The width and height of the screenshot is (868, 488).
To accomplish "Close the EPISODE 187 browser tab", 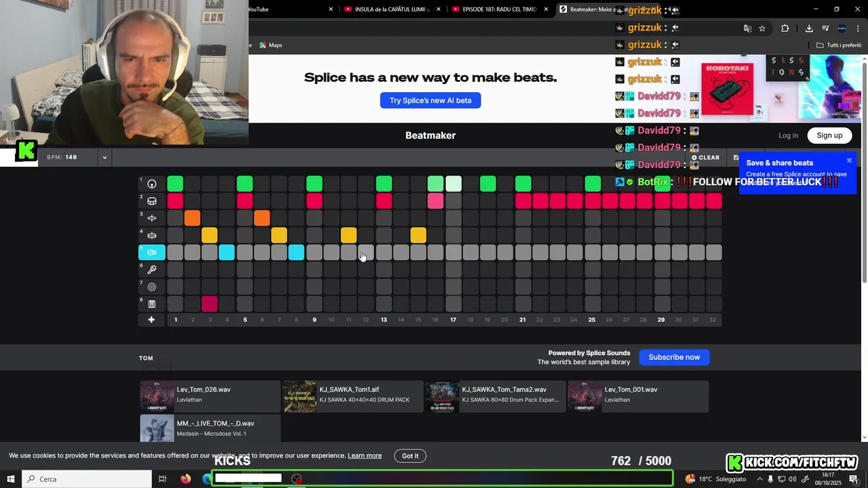I will 546,9.
